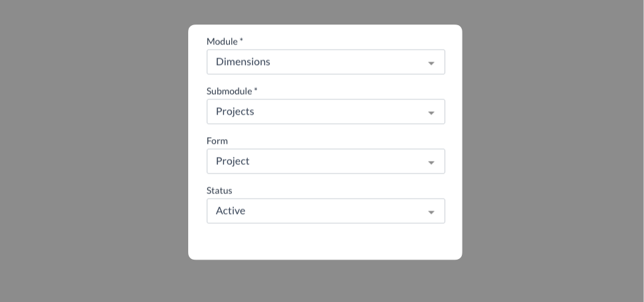Open the Module combo box showing Dimensions
The width and height of the screenshot is (644, 302).
pos(325,62)
